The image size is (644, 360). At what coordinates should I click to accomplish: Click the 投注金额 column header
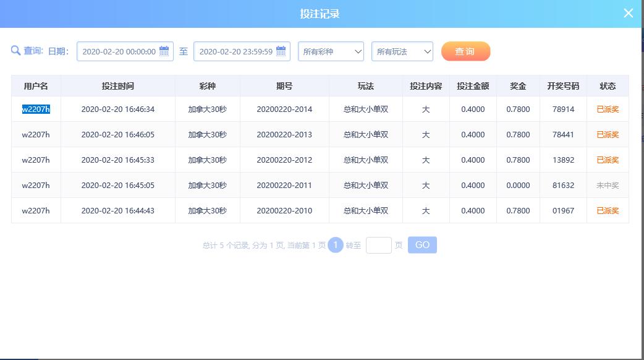473,86
